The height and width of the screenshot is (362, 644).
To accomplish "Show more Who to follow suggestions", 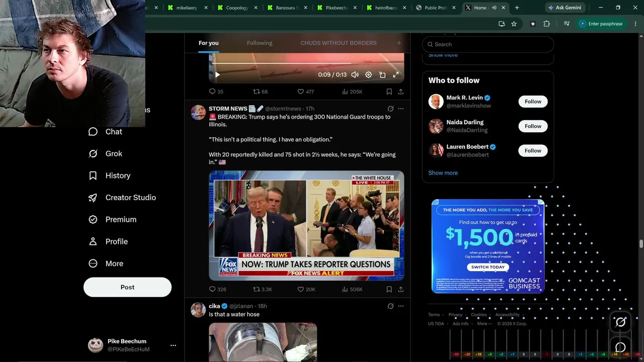I will point(443,173).
